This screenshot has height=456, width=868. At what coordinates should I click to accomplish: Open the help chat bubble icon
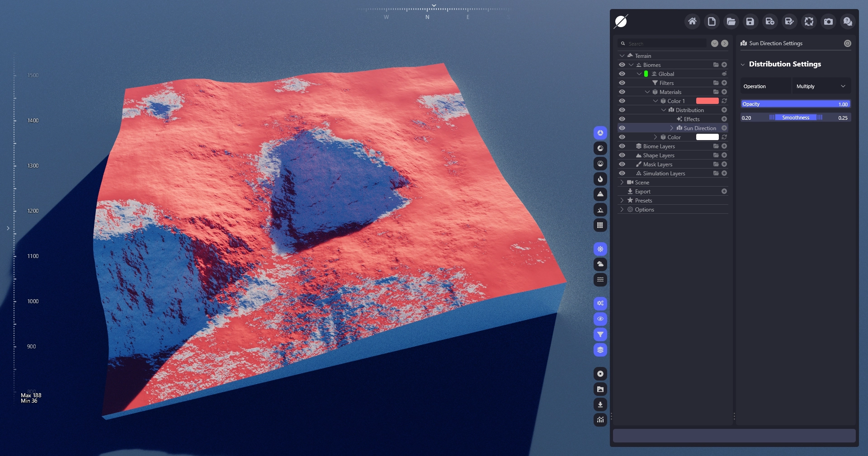point(848,21)
